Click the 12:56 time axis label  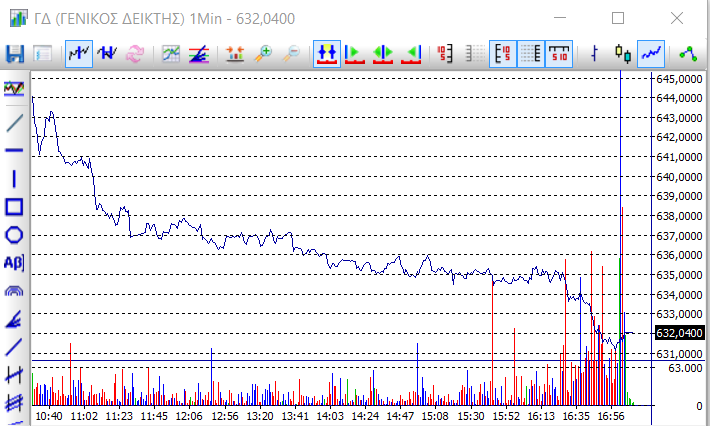[225, 416]
